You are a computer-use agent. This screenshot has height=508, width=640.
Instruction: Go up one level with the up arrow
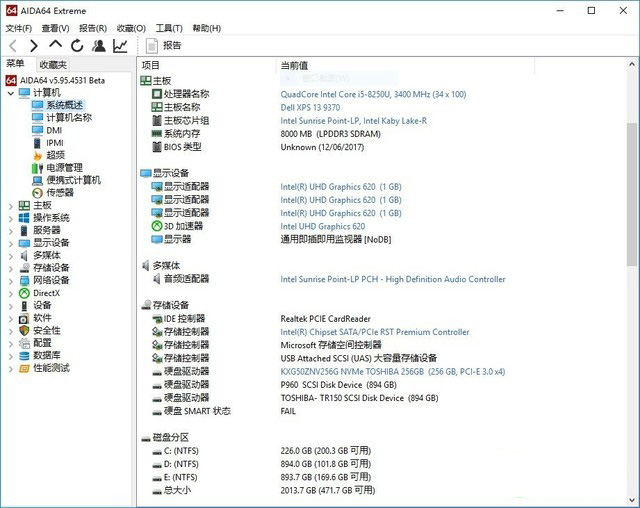point(56,45)
